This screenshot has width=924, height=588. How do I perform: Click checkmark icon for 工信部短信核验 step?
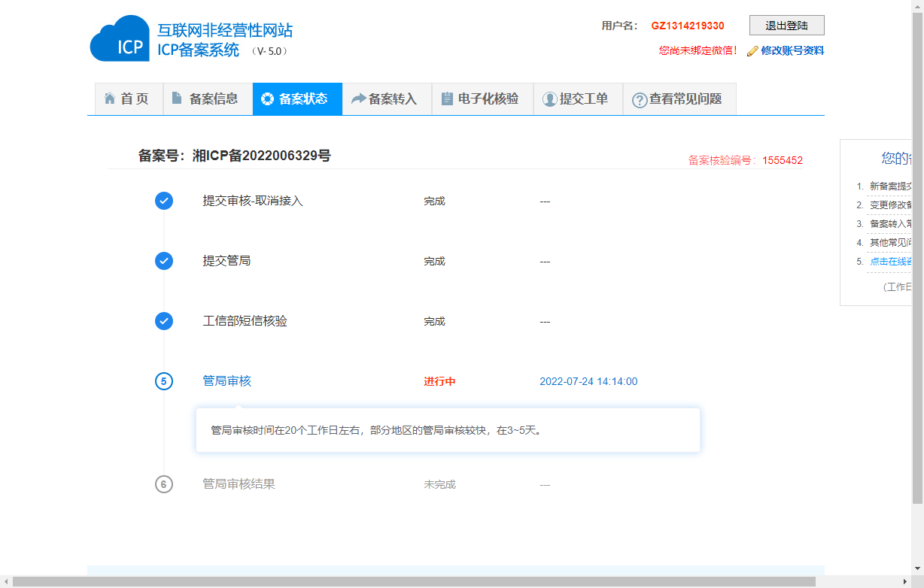coord(164,321)
